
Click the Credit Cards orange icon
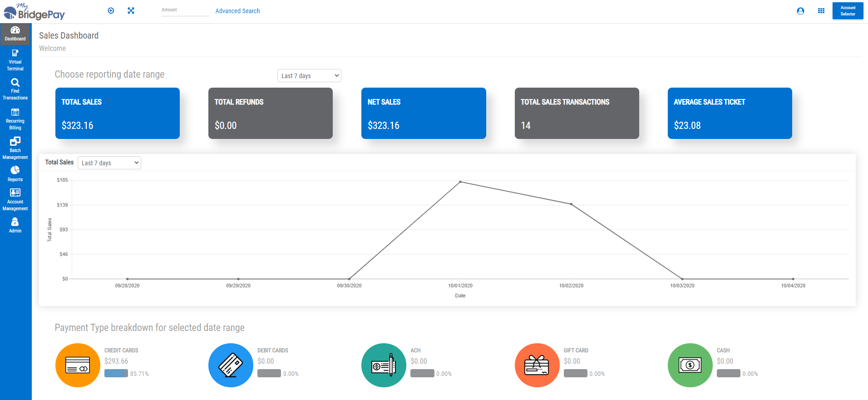click(x=78, y=365)
